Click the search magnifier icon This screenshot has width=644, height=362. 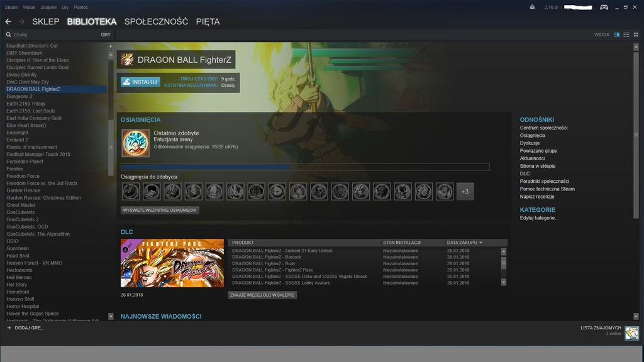pos(8,35)
